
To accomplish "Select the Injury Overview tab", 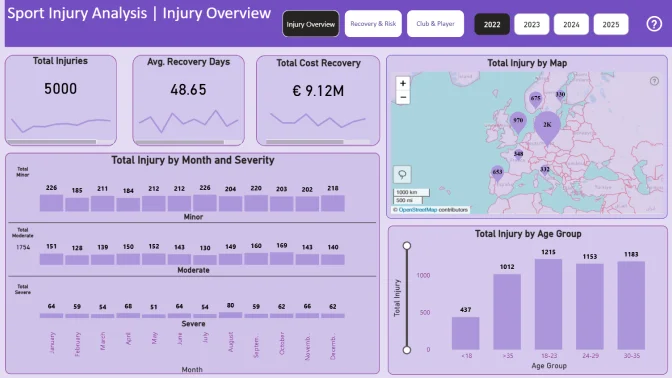I will [311, 24].
